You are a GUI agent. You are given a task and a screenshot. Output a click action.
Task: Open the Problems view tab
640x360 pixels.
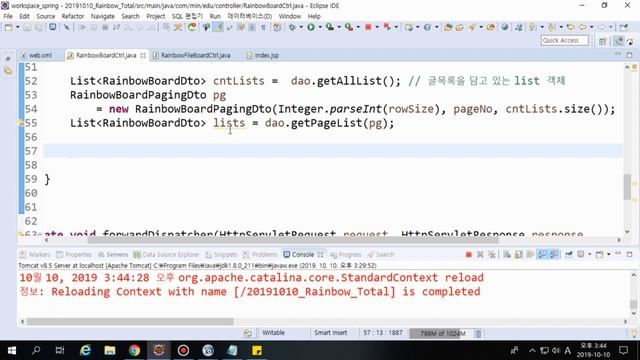click(x=260, y=255)
